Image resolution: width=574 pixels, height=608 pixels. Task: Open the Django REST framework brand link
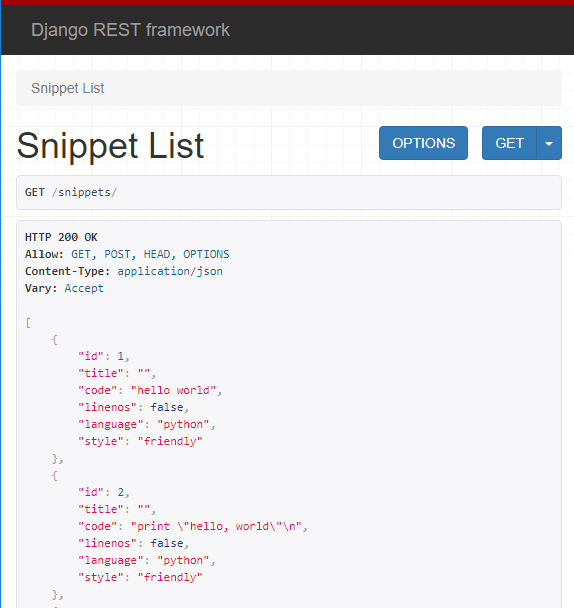coord(130,30)
